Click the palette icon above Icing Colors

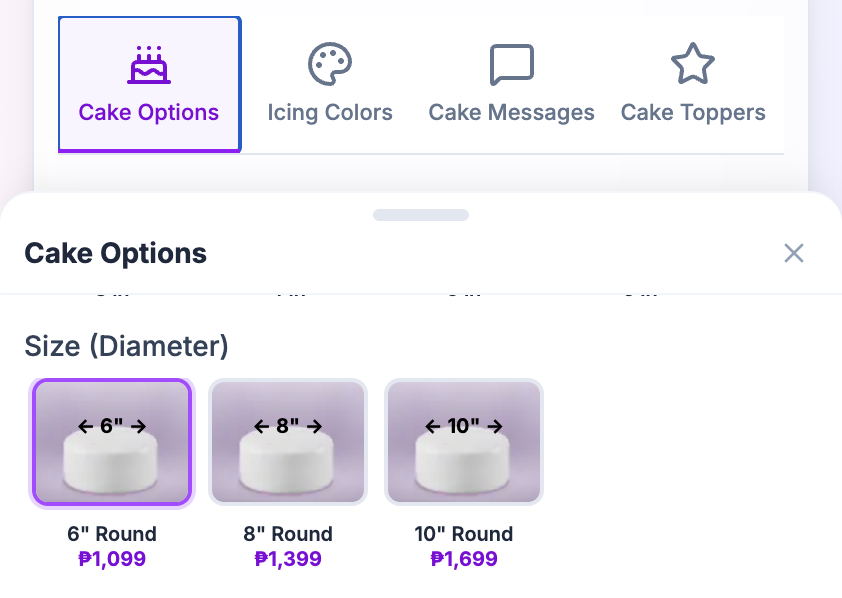pyautogui.click(x=330, y=63)
